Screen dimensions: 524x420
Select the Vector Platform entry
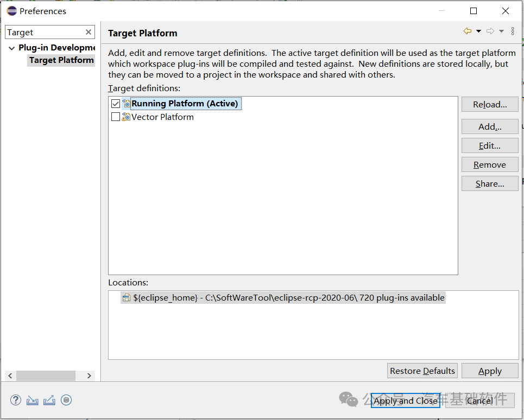tap(162, 117)
